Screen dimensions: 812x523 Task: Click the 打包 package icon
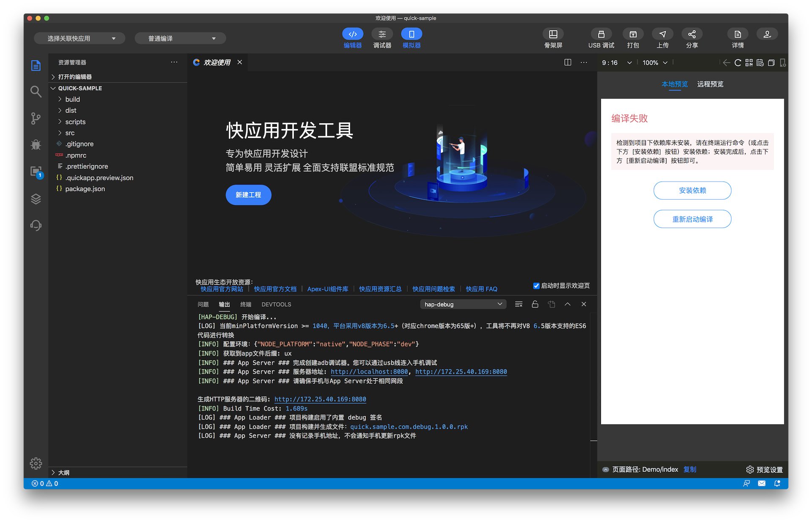click(x=633, y=34)
